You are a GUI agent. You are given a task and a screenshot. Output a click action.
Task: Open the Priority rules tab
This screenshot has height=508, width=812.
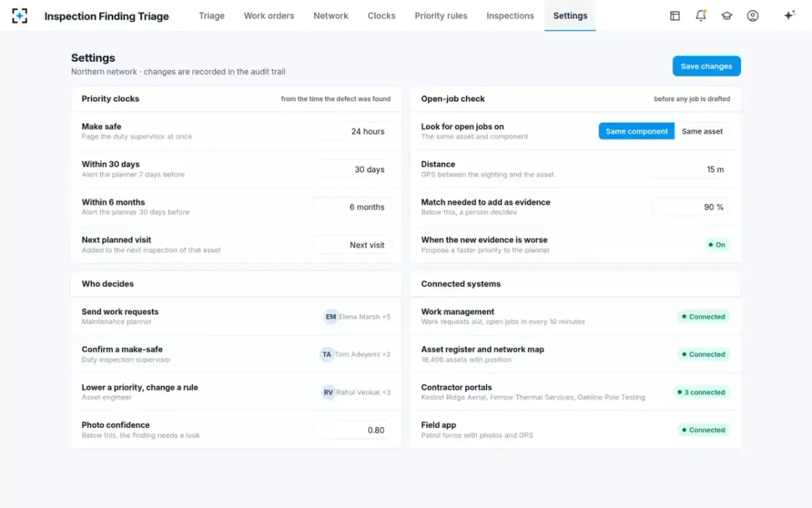pyautogui.click(x=441, y=16)
